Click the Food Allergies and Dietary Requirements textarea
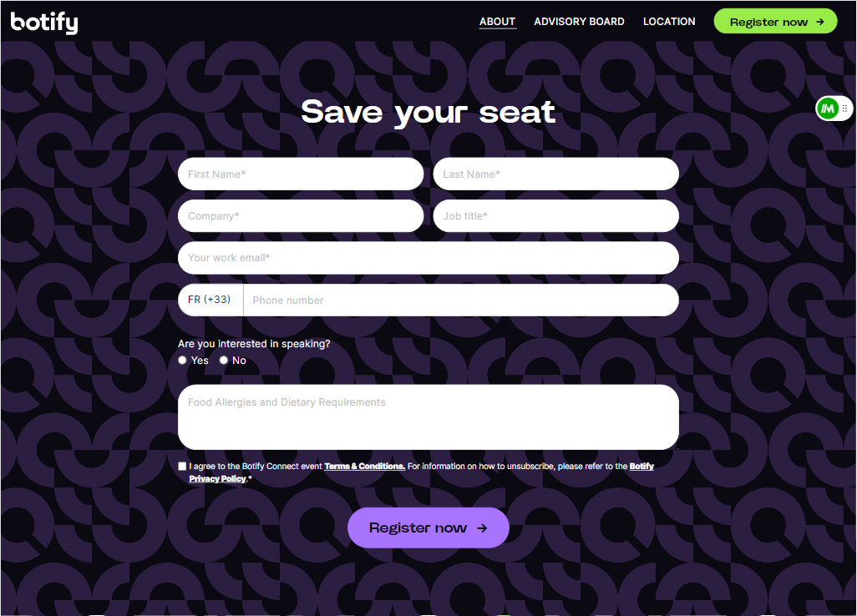The image size is (857, 616). (x=428, y=417)
